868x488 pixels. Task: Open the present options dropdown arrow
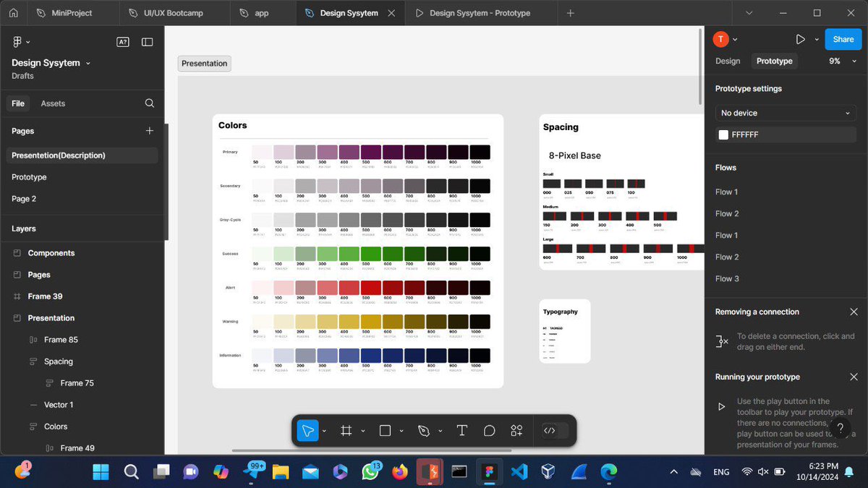coord(817,40)
